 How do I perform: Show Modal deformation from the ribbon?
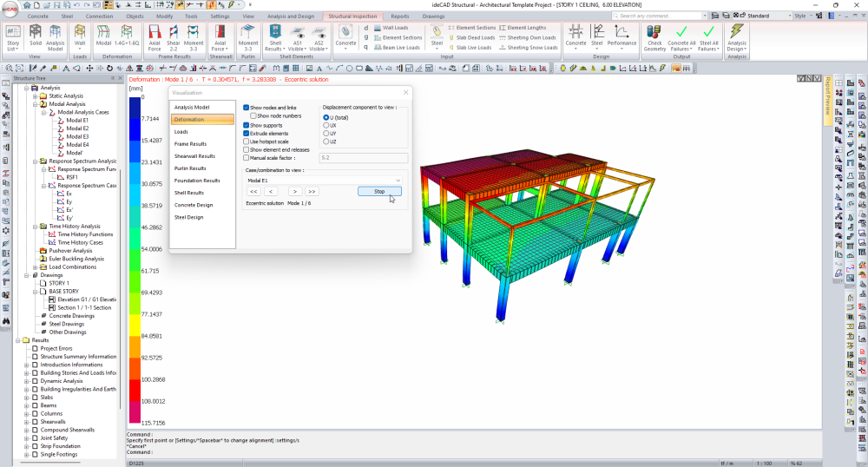103,36
